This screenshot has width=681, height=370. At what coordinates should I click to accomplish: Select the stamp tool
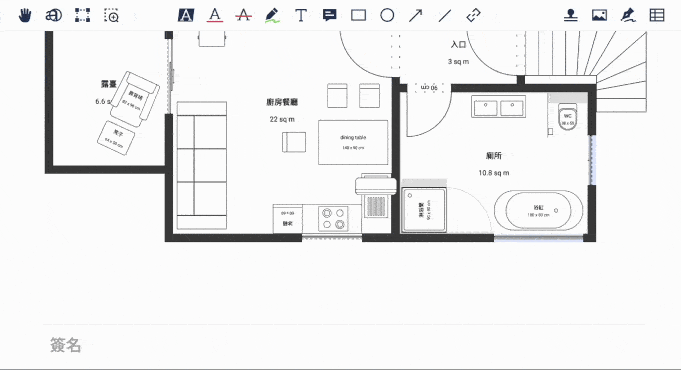pos(571,16)
